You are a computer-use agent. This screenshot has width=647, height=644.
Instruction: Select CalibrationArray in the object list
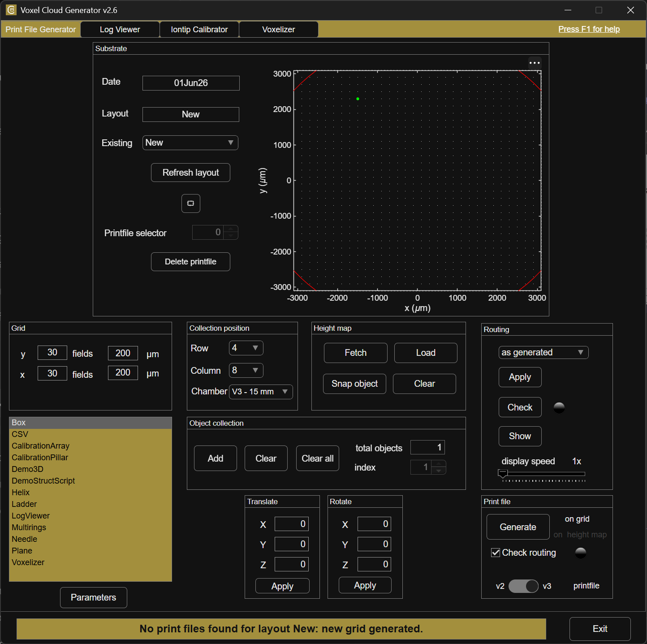pos(91,446)
